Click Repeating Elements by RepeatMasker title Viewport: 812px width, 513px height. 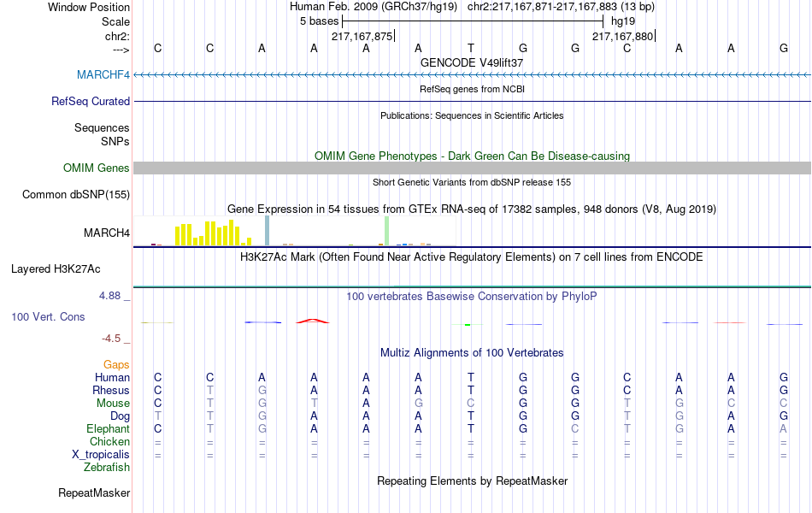pyautogui.click(x=472, y=481)
